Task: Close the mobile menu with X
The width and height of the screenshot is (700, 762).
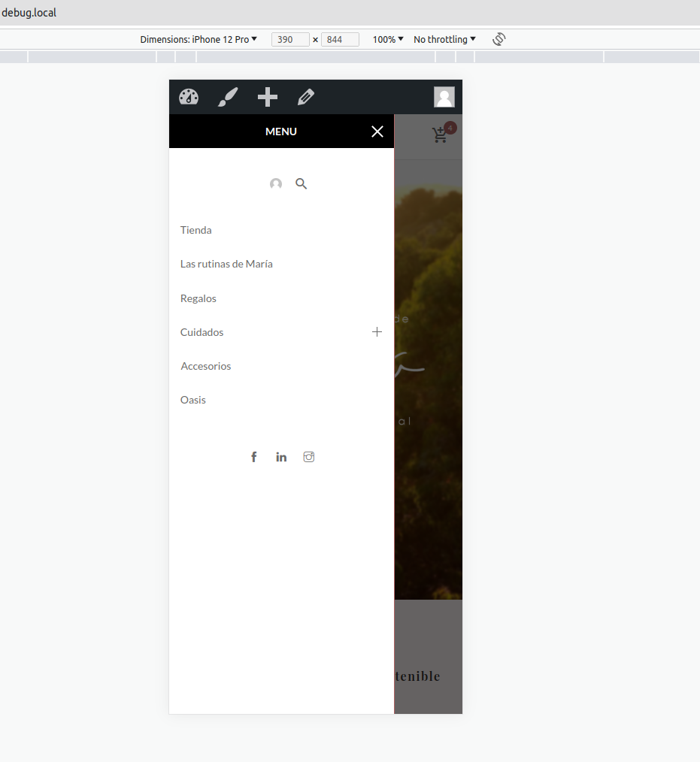Action: 377,132
